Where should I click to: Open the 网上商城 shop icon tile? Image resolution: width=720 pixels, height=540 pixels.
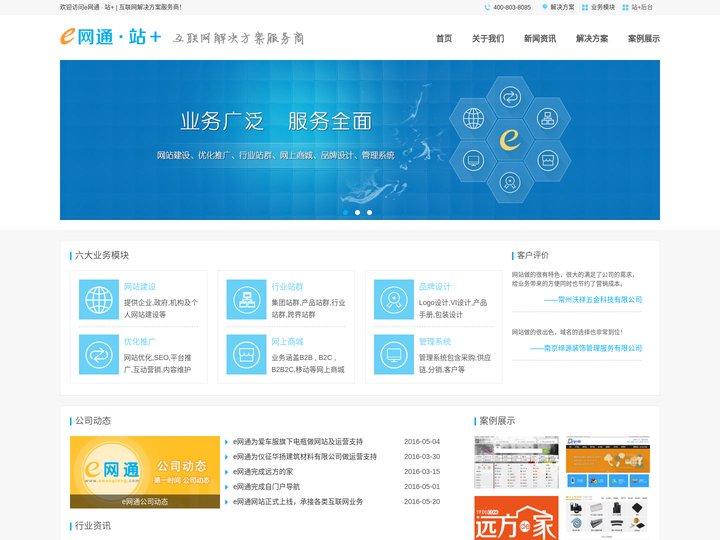click(246, 354)
